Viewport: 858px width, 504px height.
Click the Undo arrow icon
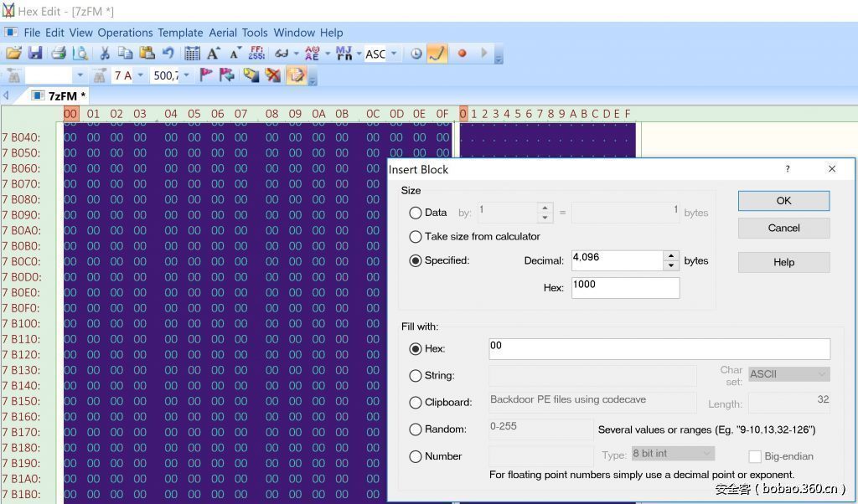click(x=168, y=54)
